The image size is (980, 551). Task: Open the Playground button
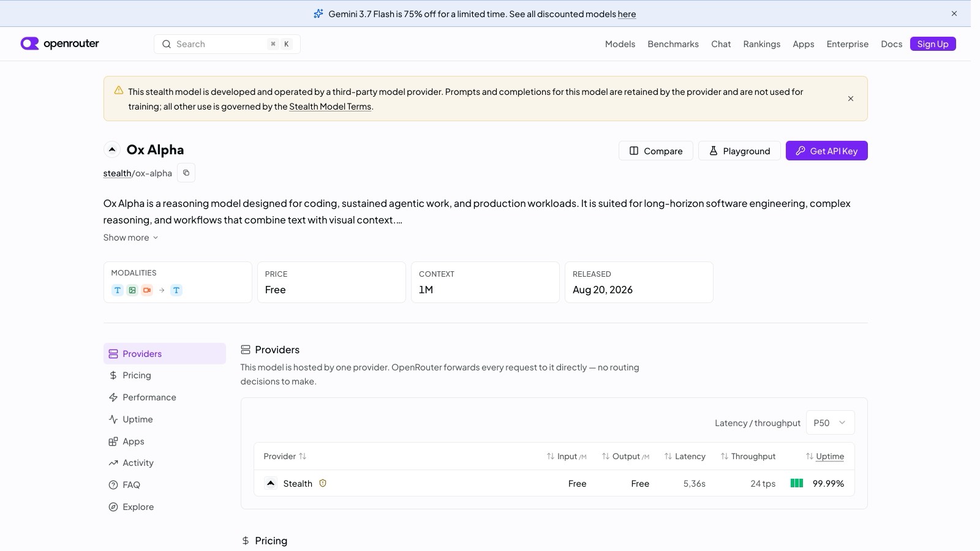pyautogui.click(x=739, y=151)
